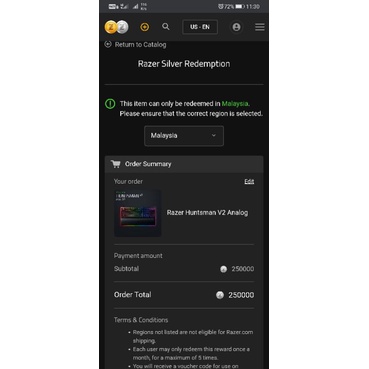Change the US - EN language region
Viewport: 369px width, 369px height.
click(200, 27)
